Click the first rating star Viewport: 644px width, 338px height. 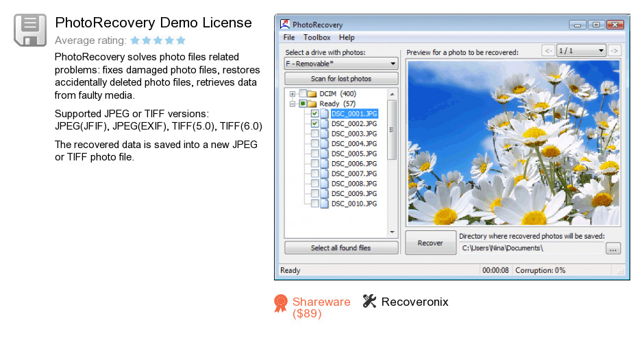[x=135, y=40]
